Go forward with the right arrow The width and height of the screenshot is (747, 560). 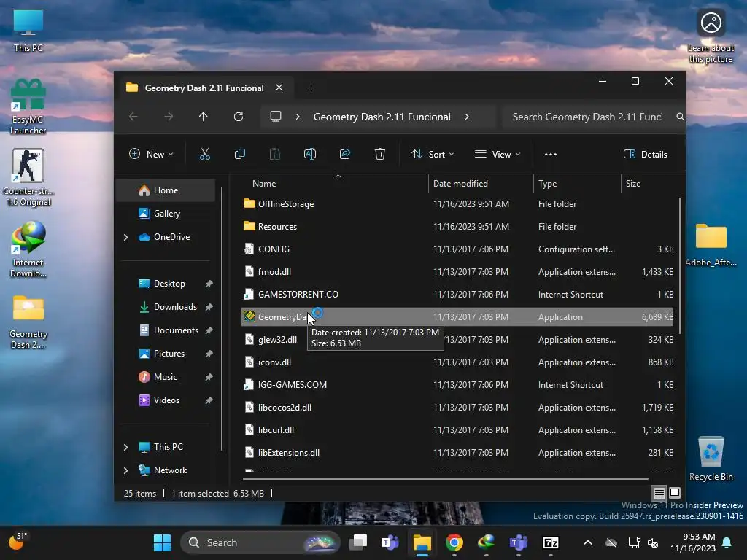169,117
